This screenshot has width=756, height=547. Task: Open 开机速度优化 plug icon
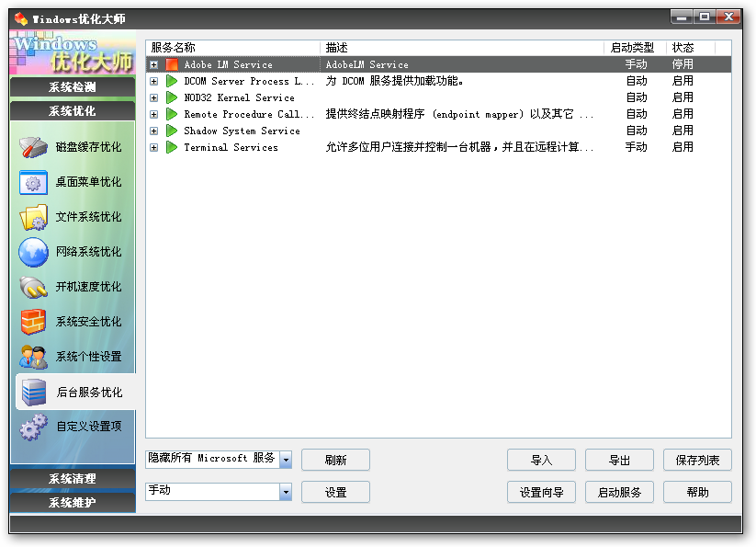point(33,287)
